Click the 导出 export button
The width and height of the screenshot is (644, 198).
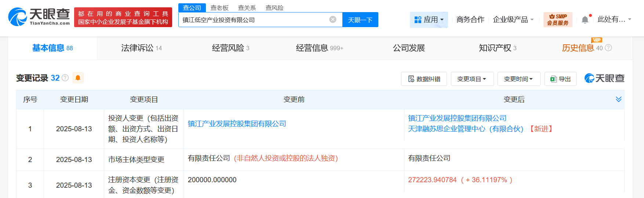click(560, 79)
